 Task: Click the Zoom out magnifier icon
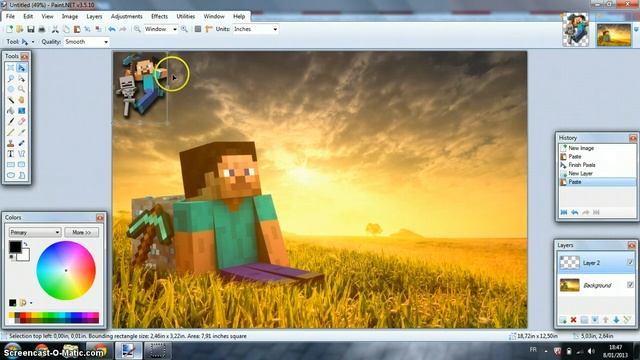click(x=137, y=29)
